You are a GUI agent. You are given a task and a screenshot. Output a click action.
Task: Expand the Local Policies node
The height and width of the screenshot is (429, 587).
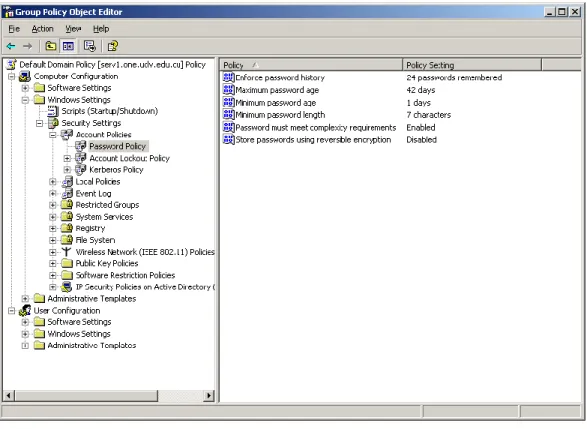[x=53, y=182]
